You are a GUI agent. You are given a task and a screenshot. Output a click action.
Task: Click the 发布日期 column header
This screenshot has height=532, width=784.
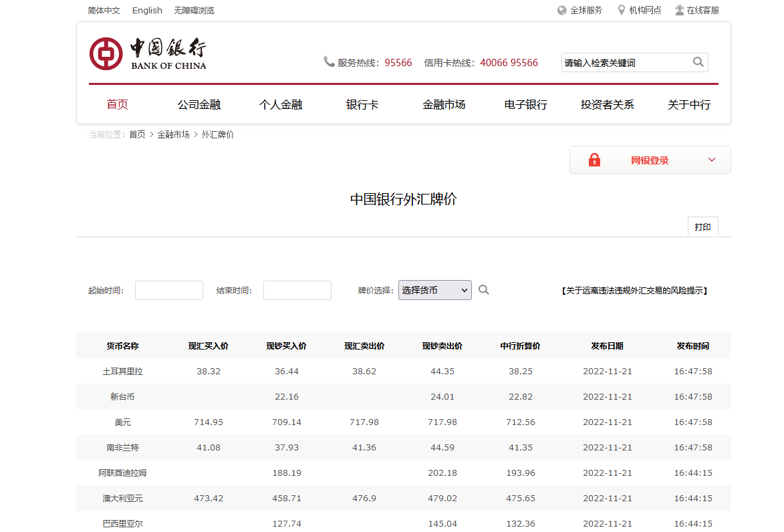608,346
